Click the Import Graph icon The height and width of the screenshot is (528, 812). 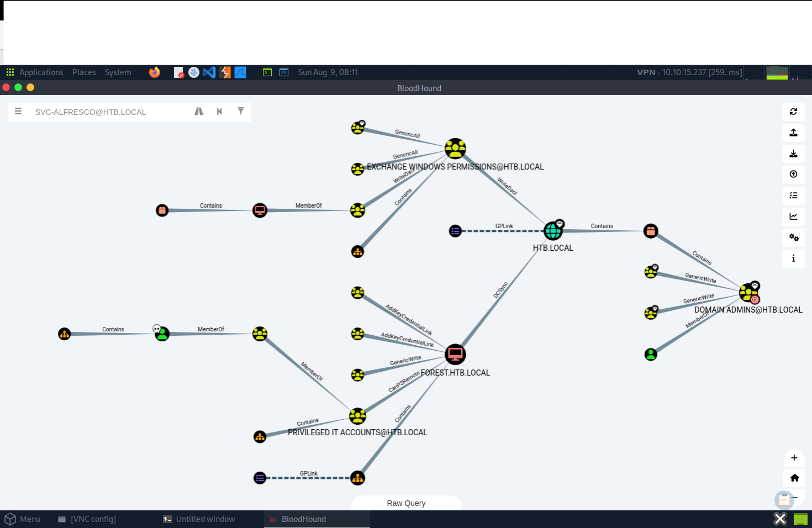click(793, 154)
